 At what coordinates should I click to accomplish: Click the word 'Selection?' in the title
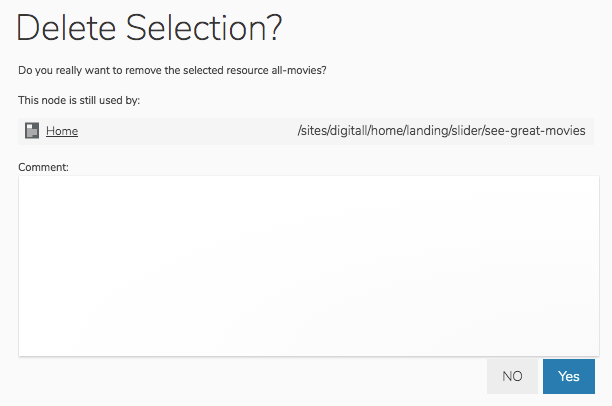tap(203, 27)
